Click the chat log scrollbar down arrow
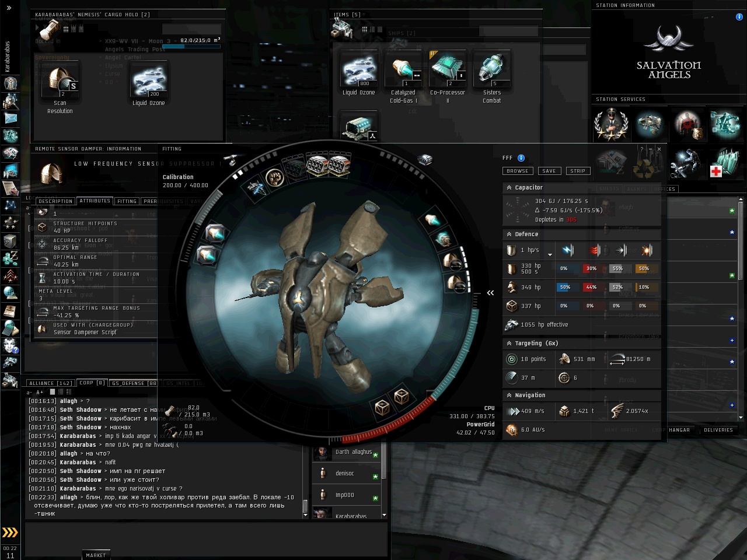 point(305,515)
